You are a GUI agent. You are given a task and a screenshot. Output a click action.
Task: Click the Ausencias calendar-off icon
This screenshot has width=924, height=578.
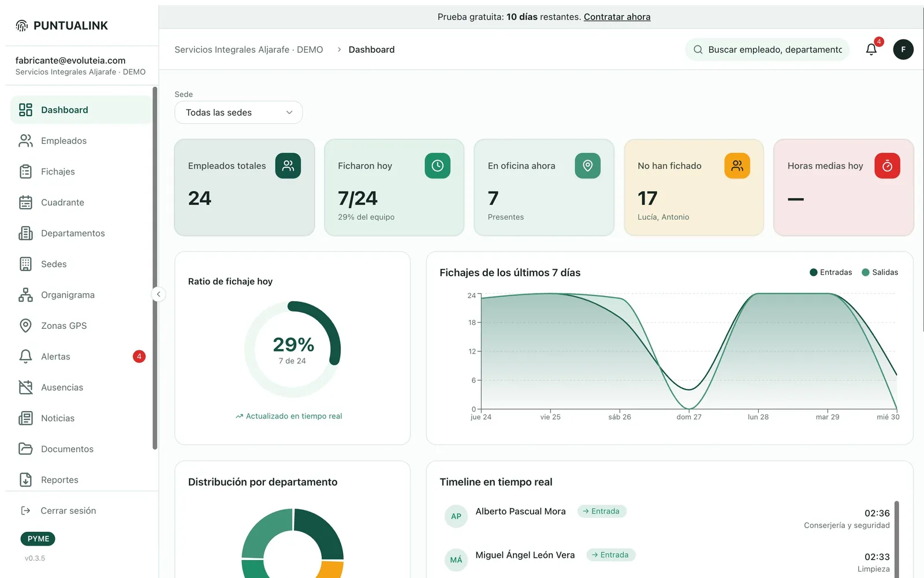(x=25, y=387)
